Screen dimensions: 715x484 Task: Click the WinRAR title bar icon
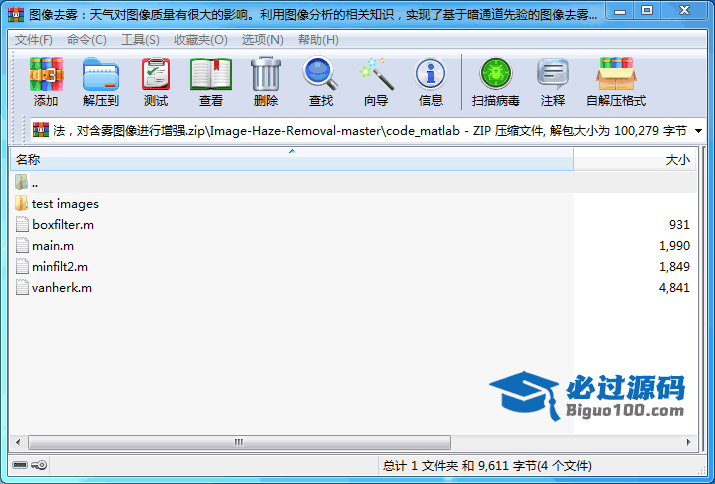point(16,14)
